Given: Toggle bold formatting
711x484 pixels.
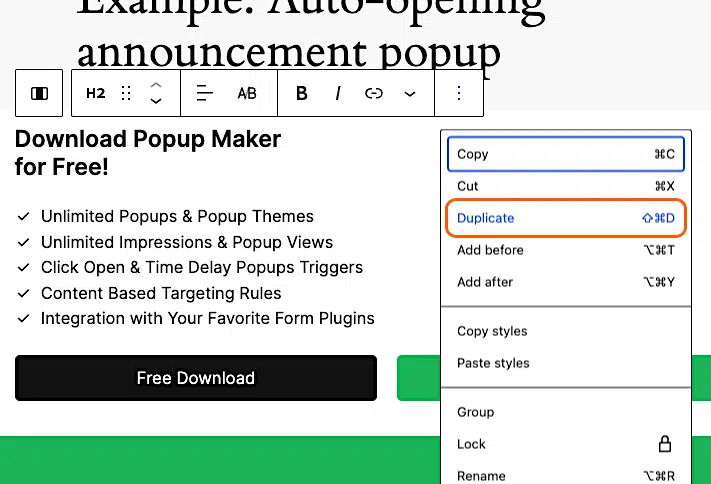Looking at the screenshot, I should tap(302, 93).
